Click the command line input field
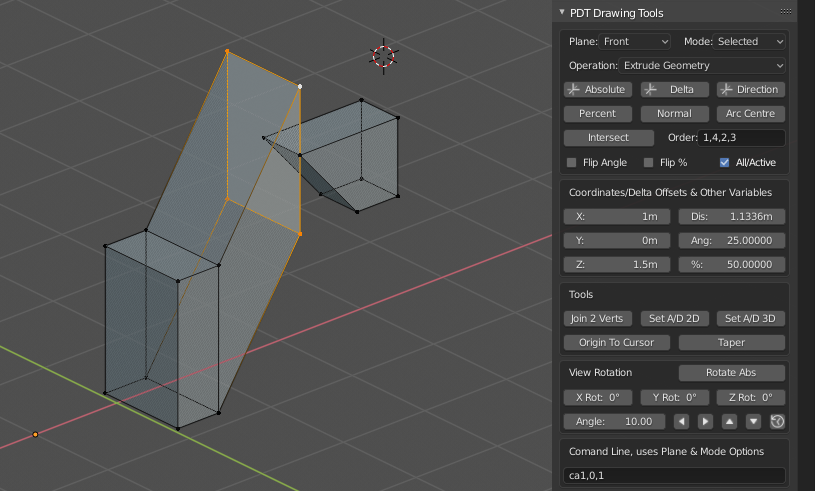815x491 pixels. click(674, 475)
